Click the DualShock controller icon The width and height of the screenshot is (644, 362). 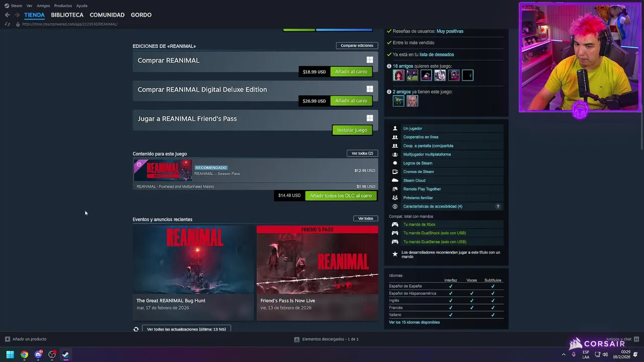pos(395,233)
